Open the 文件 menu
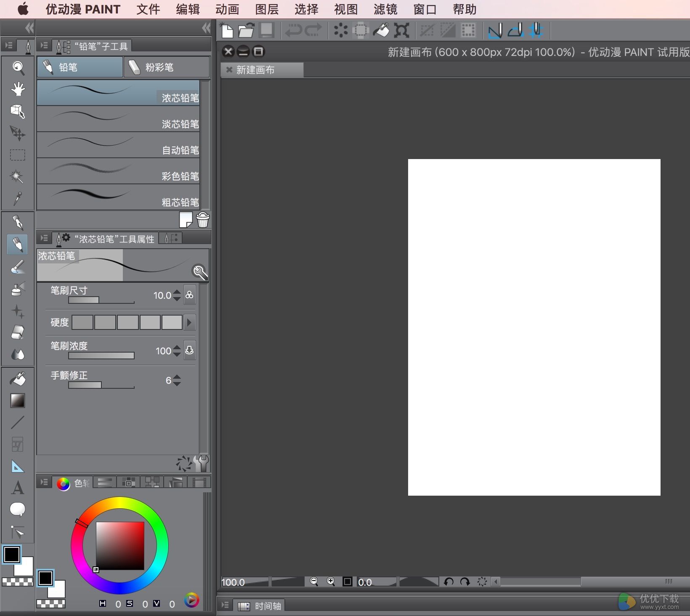Screen dimensions: 690x616 tap(148, 9)
